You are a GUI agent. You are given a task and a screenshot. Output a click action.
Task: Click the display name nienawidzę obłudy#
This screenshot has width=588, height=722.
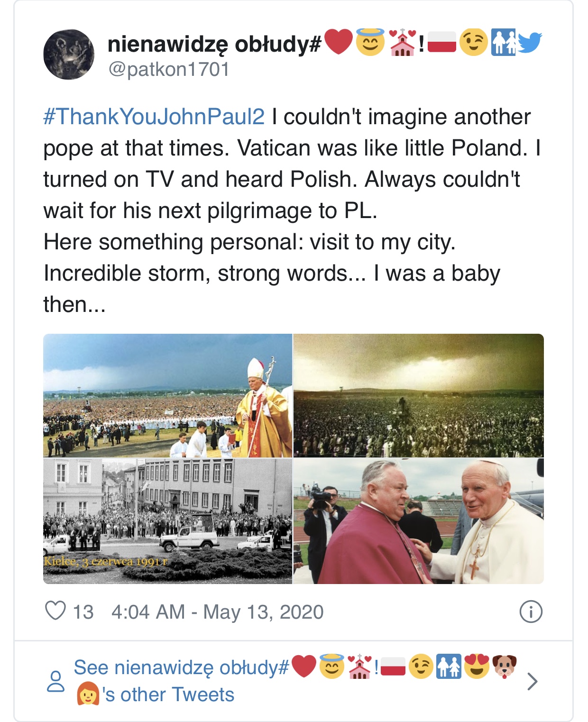click(214, 44)
